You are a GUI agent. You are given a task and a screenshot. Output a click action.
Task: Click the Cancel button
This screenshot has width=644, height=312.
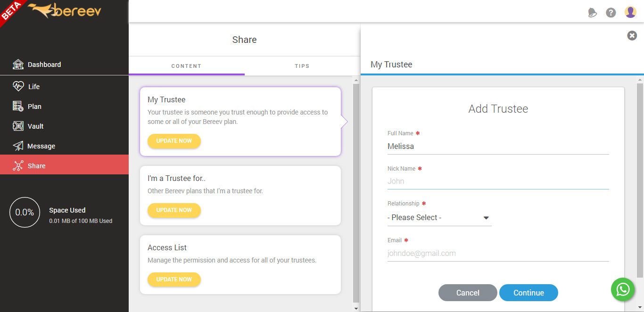[x=468, y=293]
